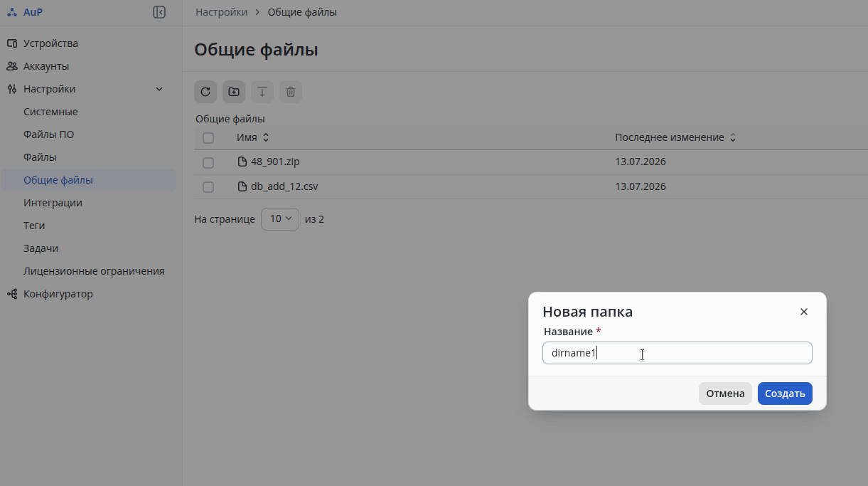Open Аккаунты in sidebar
The width and height of the screenshot is (868, 486).
pos(46,66)
